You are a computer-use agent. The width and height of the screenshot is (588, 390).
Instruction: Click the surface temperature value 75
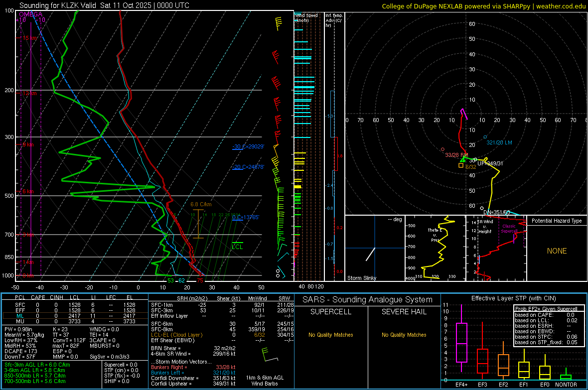pos(200,280)
